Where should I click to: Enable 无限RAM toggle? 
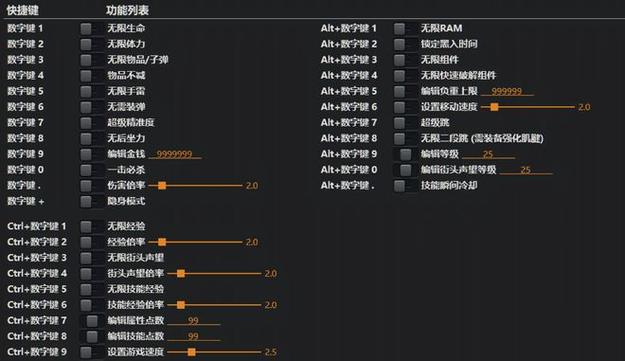405,28
